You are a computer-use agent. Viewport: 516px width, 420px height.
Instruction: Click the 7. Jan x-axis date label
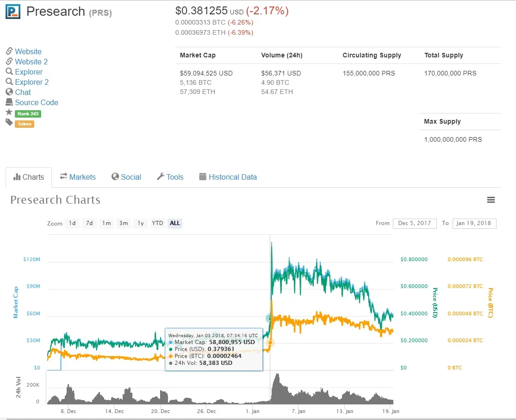[x=298, y=411]
